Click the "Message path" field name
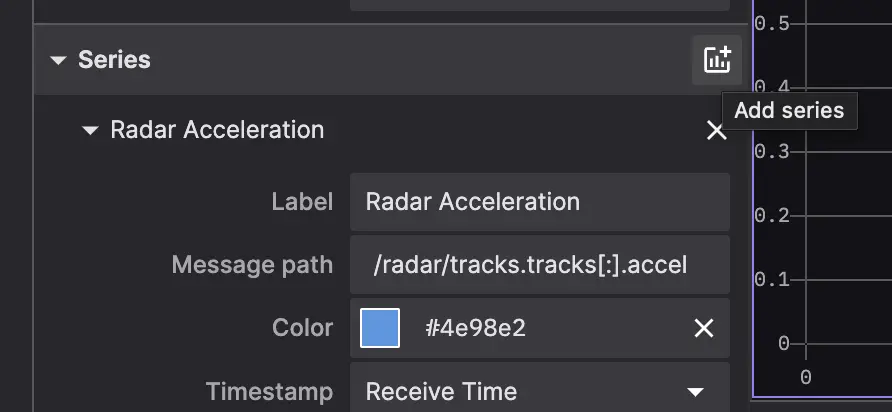The height and width of the screenshot is (412, 892). click(252, 265)
